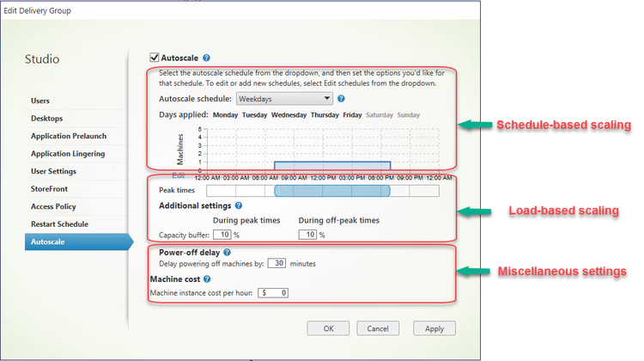644x361 pixels.
Task: Toggle the Autoscale checkbox
Action: [x=155, y=58]
